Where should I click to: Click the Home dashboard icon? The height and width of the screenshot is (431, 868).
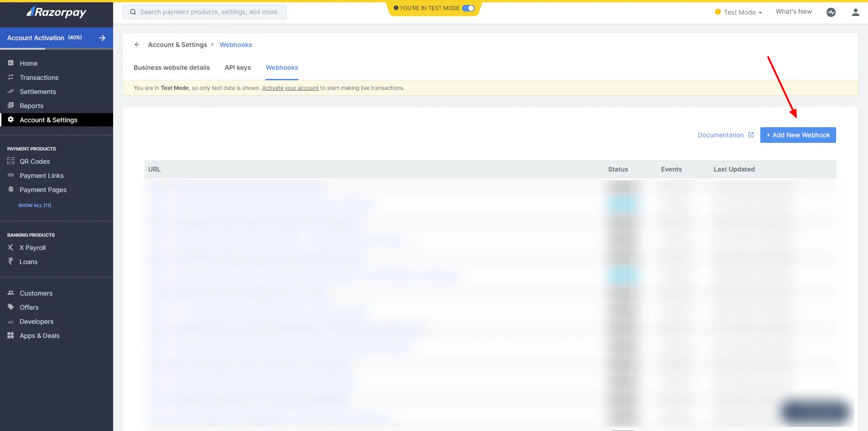click(10, 63)
